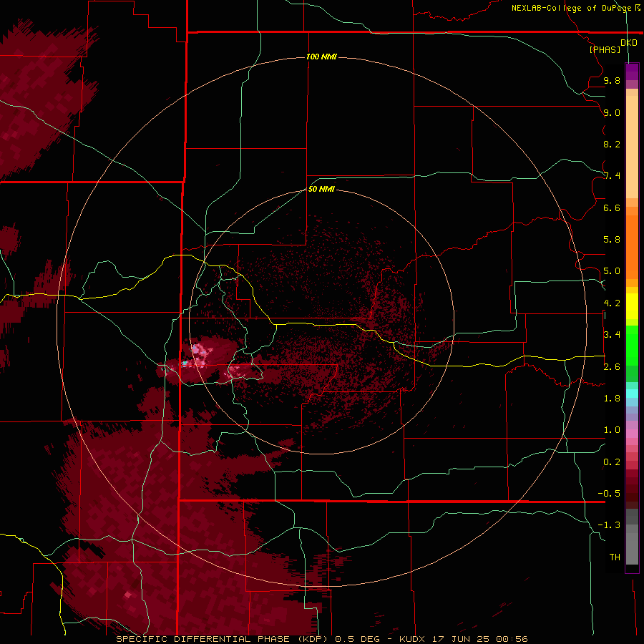Pick the purple segment atop the color bar

pos(632,72)
